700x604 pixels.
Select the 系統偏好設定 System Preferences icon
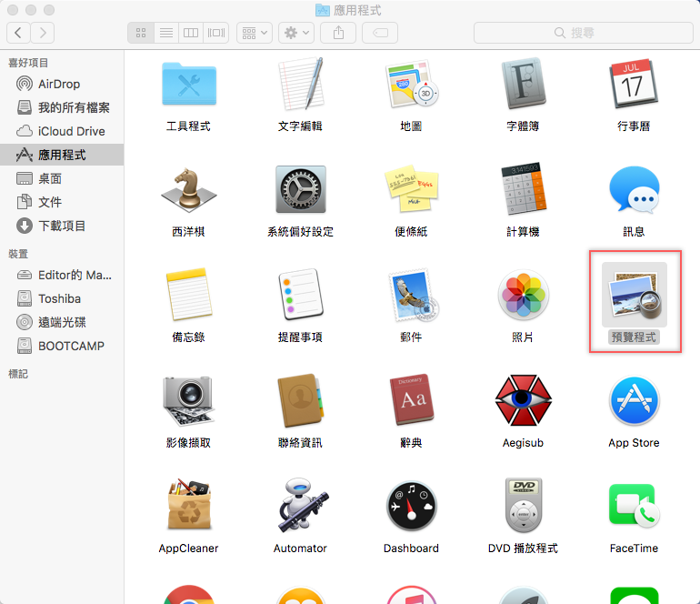pyautogui.click(x=300, y=190)
